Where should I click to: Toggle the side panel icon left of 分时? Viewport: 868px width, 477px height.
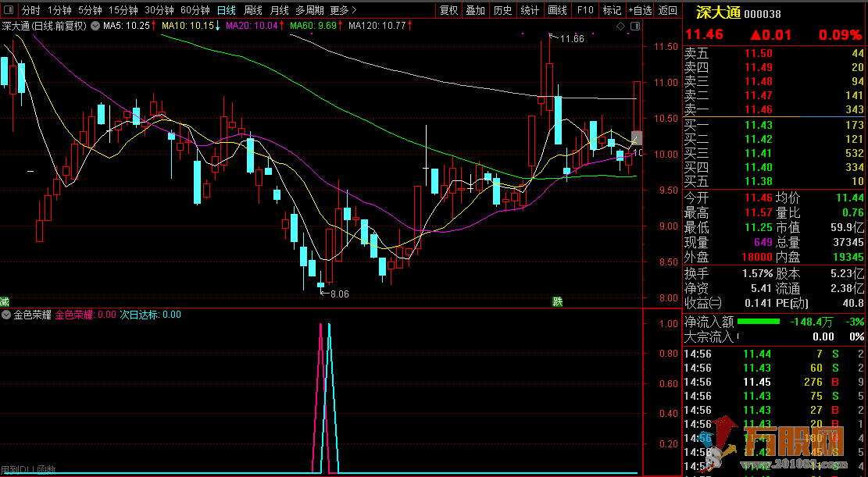click(x=9, y=10)
